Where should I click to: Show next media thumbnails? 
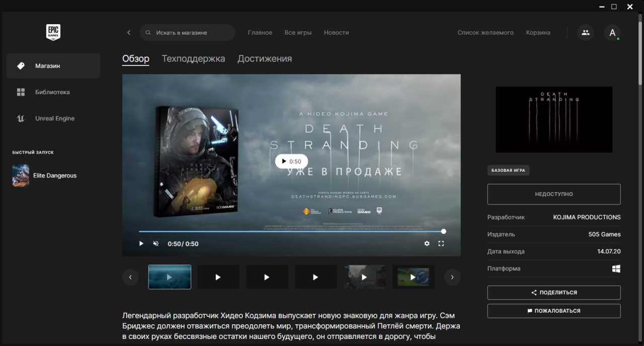pos(452,277)
